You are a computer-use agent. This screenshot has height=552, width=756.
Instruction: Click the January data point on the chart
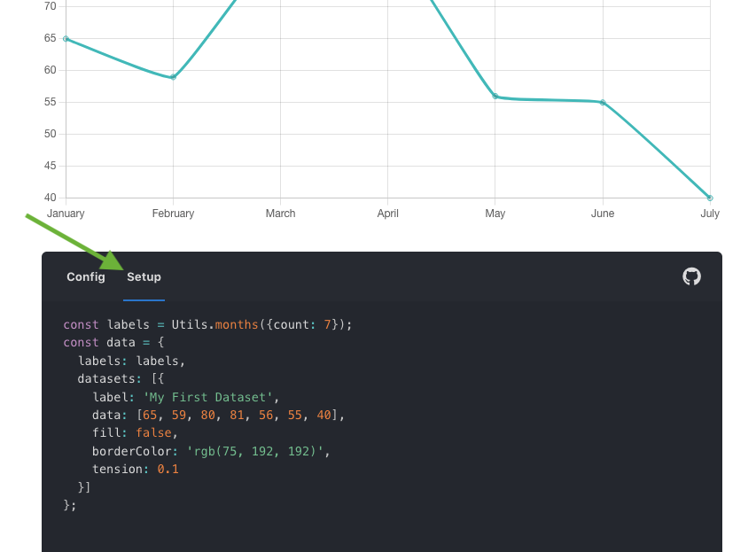pyautogui.click(x=66, y=38)
